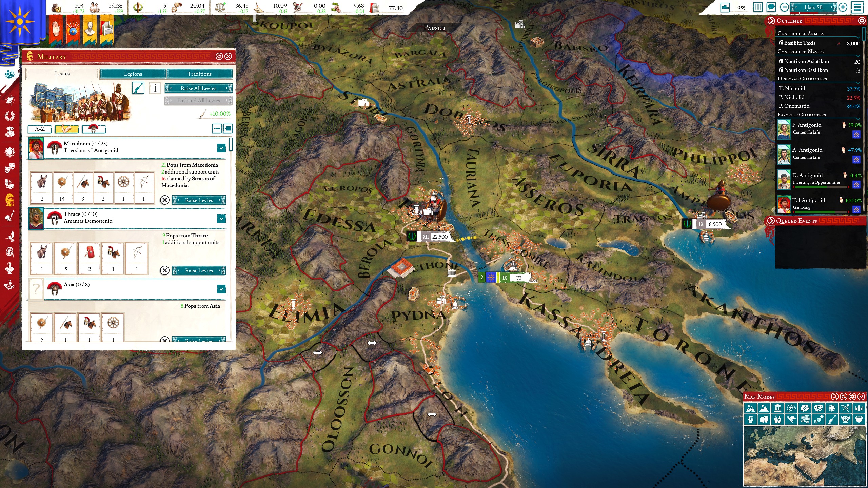Toggle favorite star for P. Antigonid
Image resolution: width=868 pixels, height=488 pixels.
click(856, 135)
